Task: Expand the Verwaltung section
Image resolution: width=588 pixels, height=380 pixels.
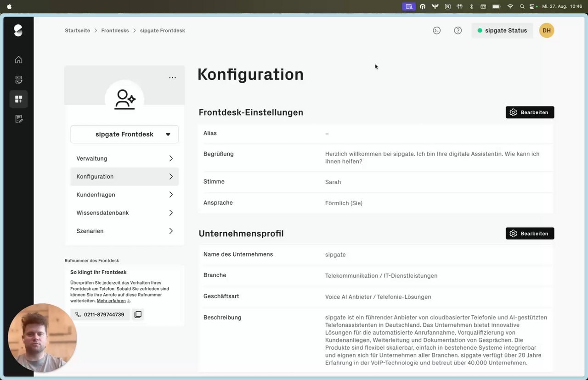Action: pyautogui.click(x=124, y=158)
